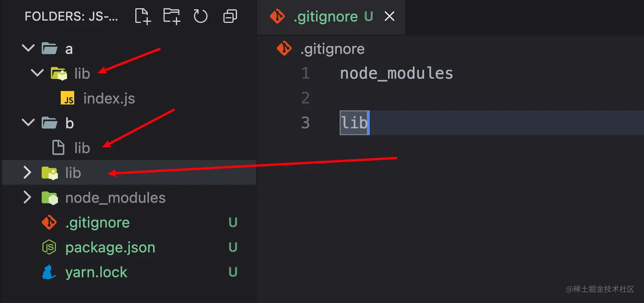Click the node_modules folder icon
644x303 pixels.
point(49,197)
